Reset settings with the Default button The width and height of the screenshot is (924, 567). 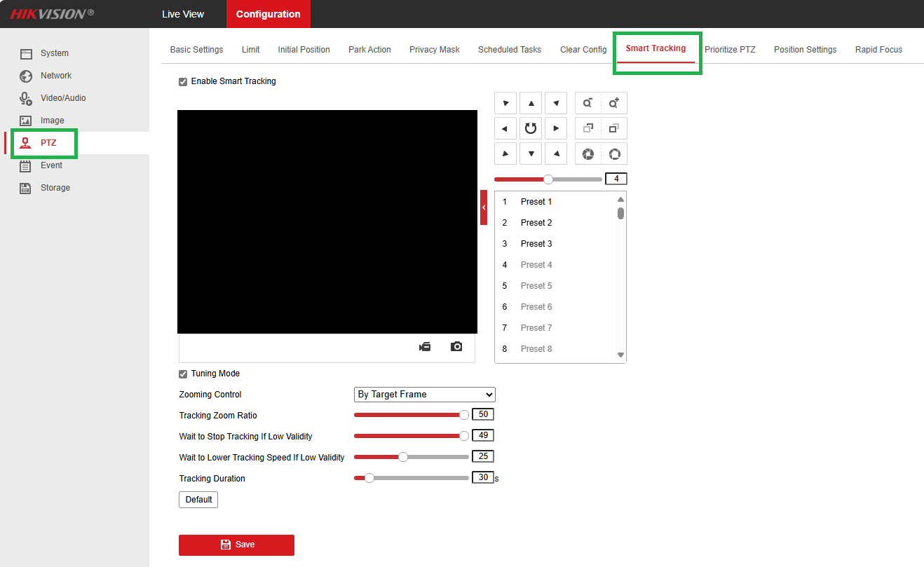point(198,499)
